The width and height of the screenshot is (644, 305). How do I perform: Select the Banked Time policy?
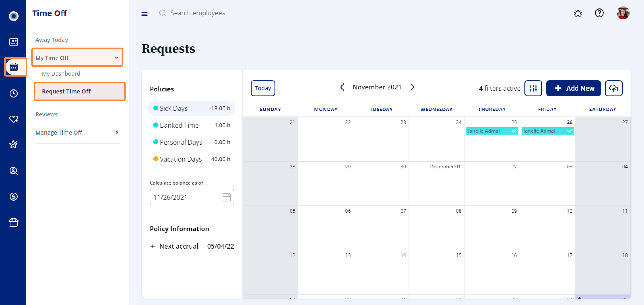[x=191, y=125]
